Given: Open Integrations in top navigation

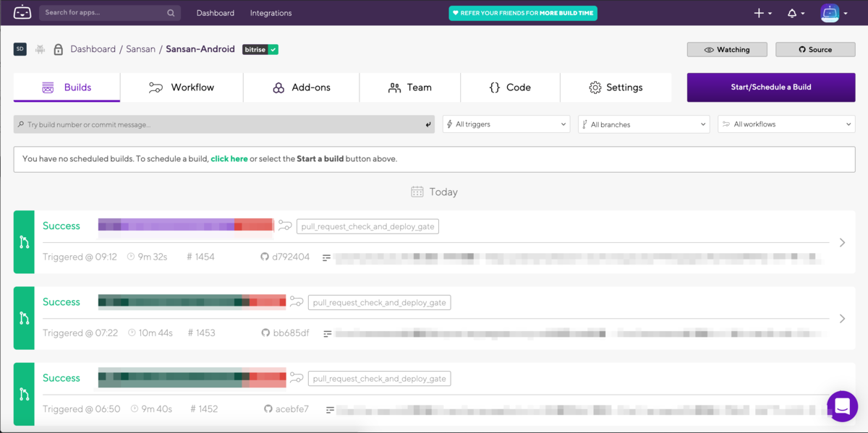Looking at the screenshot, I should 271,13.
